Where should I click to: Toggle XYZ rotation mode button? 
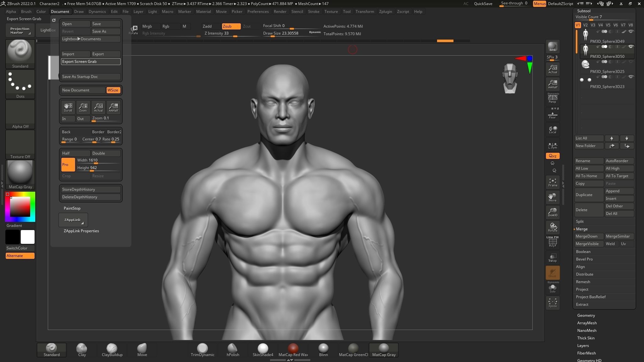[x=552, y=156]
